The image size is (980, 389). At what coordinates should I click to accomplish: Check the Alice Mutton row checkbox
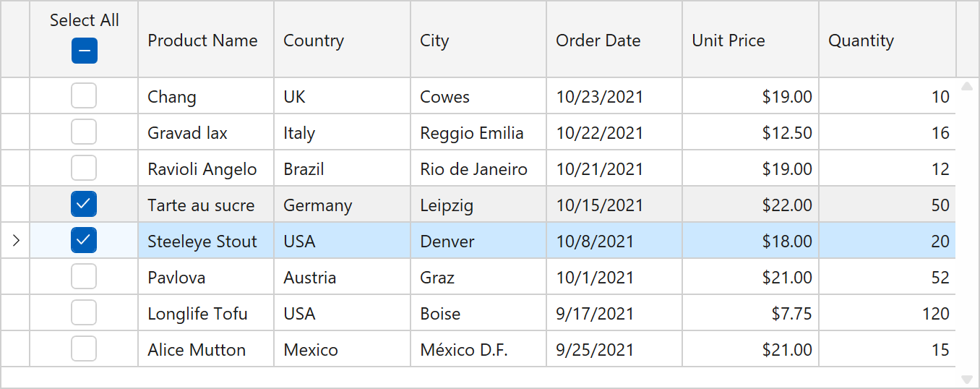84,349
